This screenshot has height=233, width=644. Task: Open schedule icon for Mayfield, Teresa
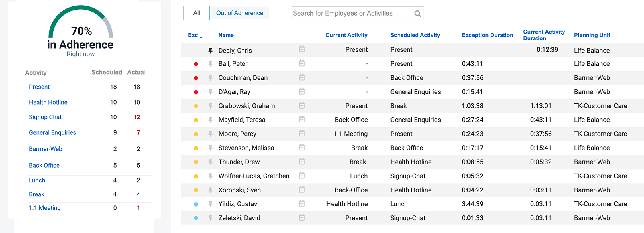302,119
